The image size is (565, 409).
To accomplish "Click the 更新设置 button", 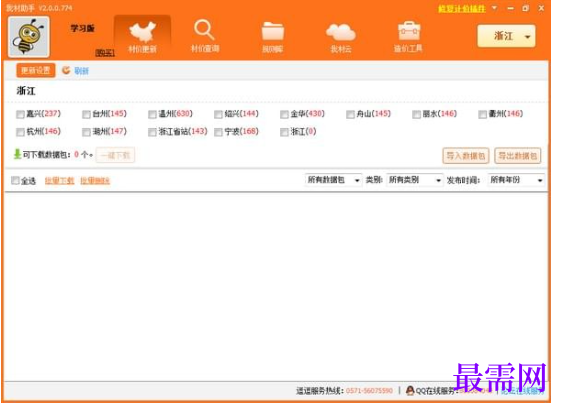I will pos(35,70).
